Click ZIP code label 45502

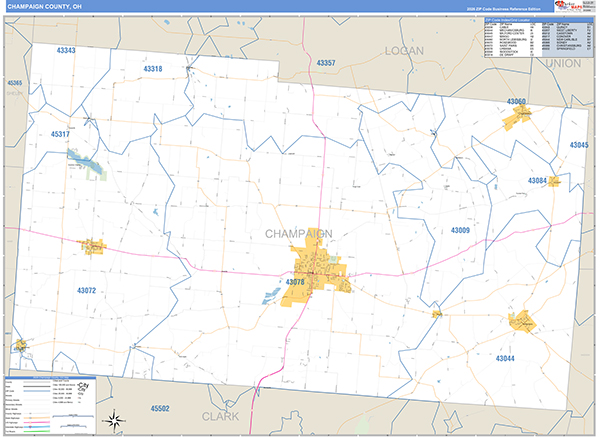click(160, 409)
